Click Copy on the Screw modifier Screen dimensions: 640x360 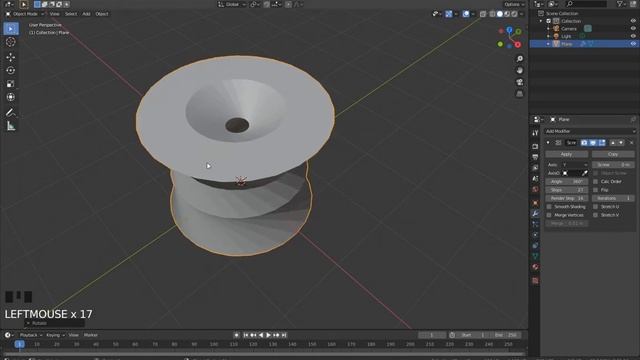pos(613,154)
